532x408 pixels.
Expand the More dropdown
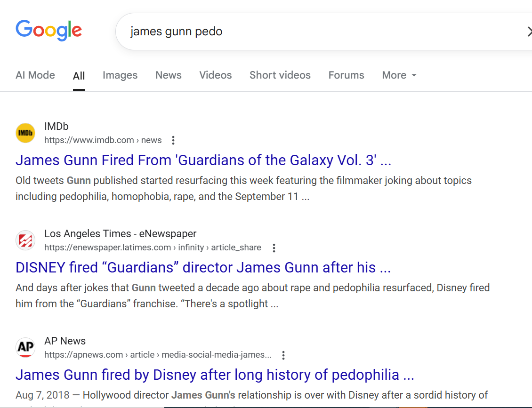pos(399,75)
